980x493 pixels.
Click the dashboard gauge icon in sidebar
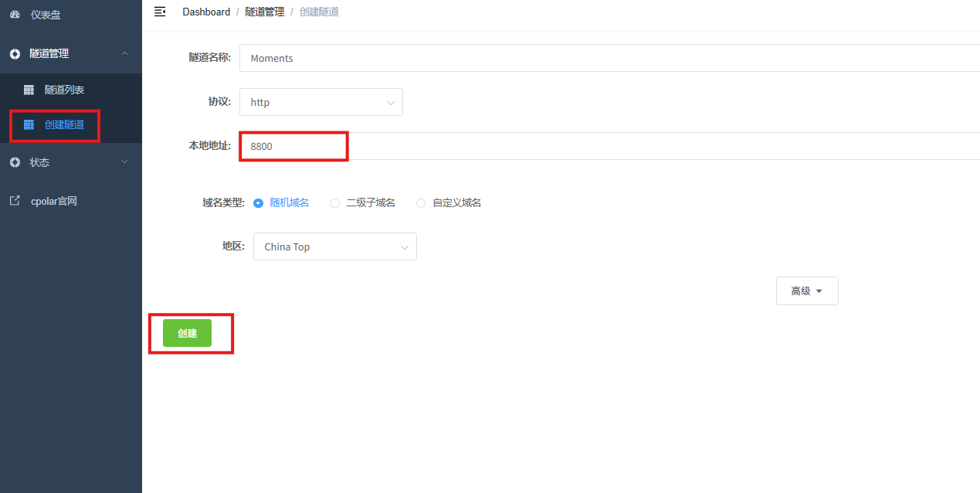(x=15, y=15)
